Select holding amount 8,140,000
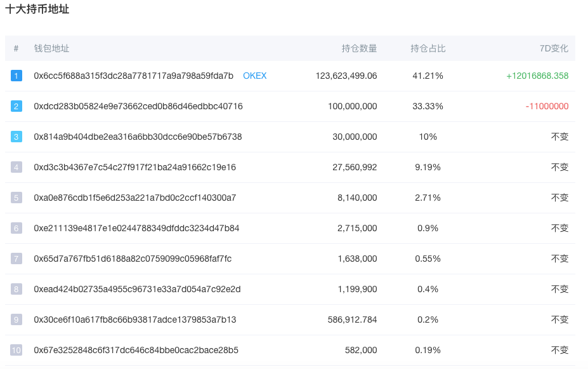 click(357, 198)
